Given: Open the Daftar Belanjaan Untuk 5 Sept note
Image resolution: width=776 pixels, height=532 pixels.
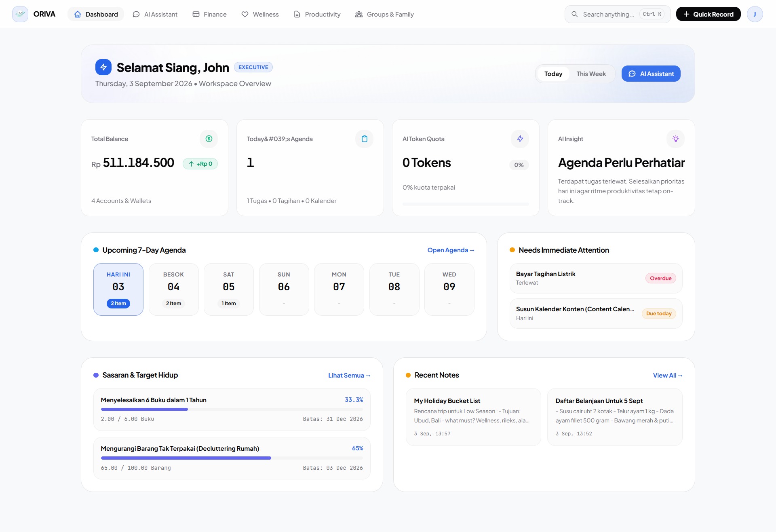Looking at the screenshot, I should tap(615, 417).
